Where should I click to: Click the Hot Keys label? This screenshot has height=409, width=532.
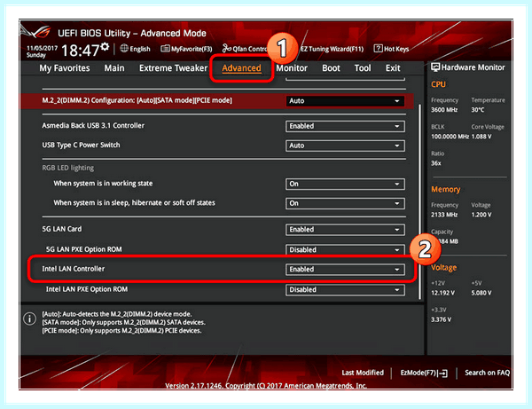(396, 49)
